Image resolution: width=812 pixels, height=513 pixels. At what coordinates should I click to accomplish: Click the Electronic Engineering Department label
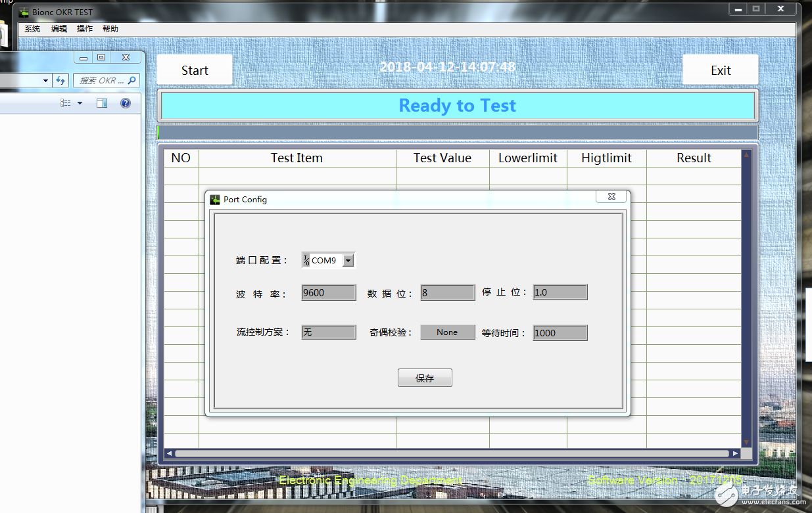[371, 480]
